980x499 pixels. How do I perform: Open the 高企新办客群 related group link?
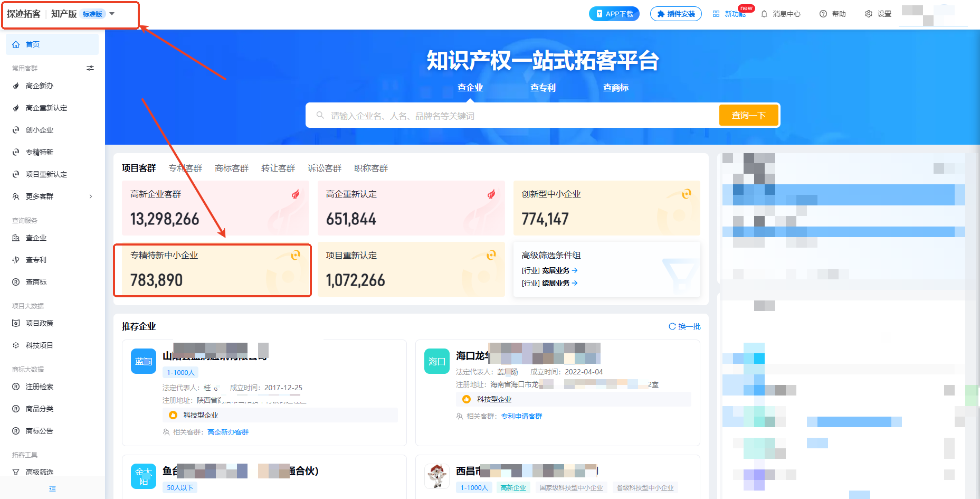pyautogui.click(x=228, y=432)
